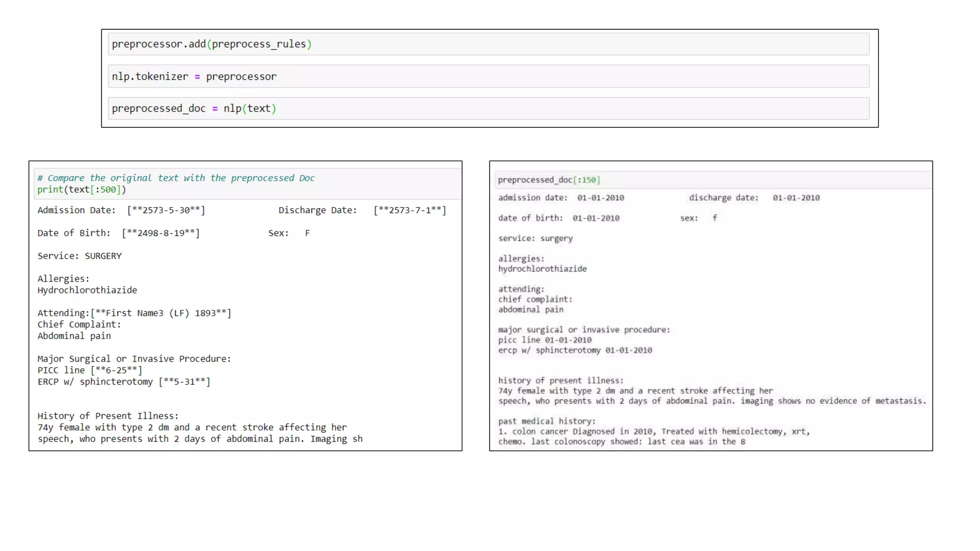This screenshot has height=551, width=980.
Task: Click the 'Attending:[**First Name3' line
Action: (x=134, y=313)
